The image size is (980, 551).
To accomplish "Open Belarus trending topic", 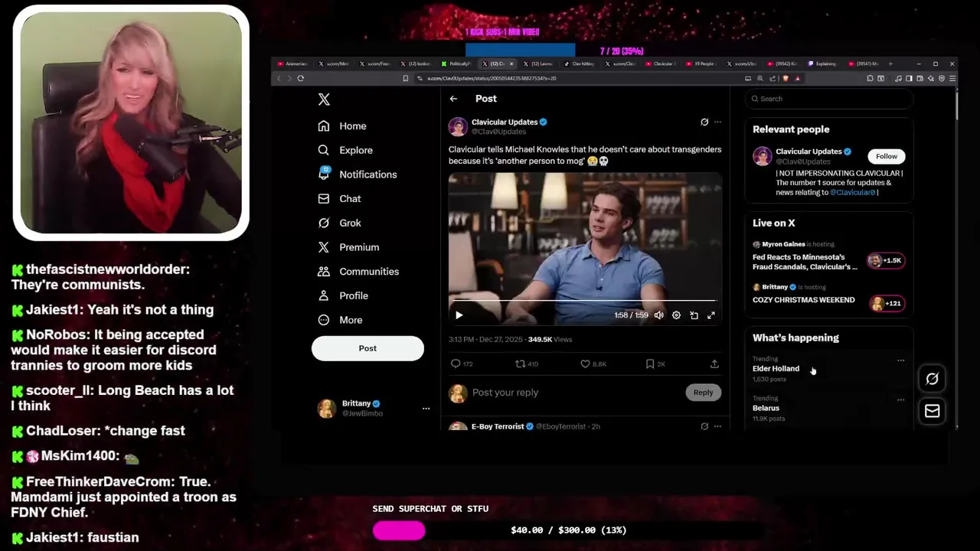I will click(x=766, y=408).
